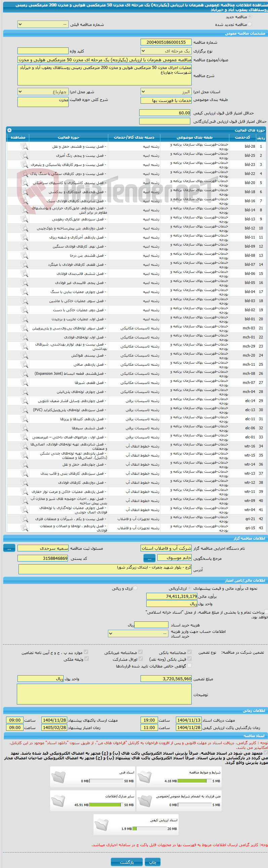Toggle the ضمانتنامه غیربانکی checkbox
268x868 pixels.
(x=141, y=652)
